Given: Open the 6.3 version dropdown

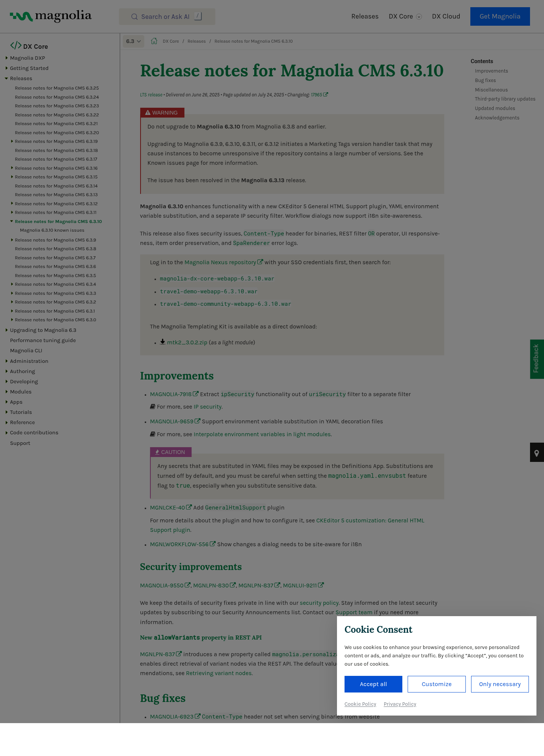Looking at the screenshot, I should [133, 41].
